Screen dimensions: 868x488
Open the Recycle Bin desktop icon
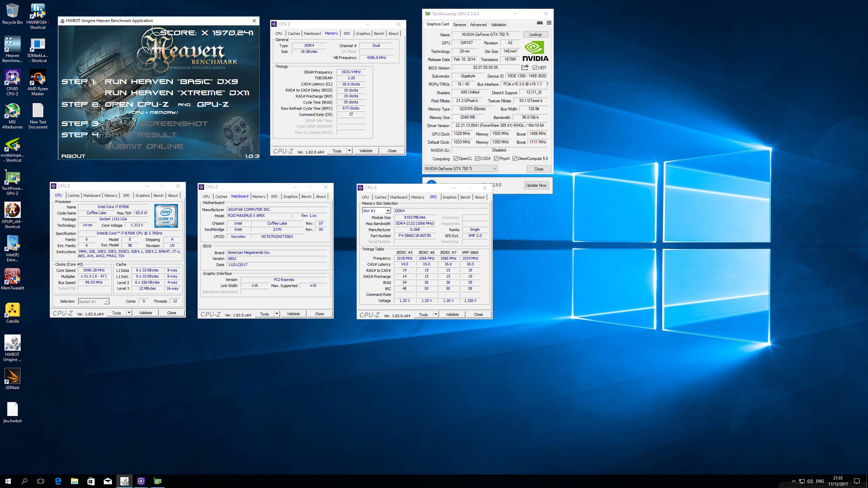point(13,14)
